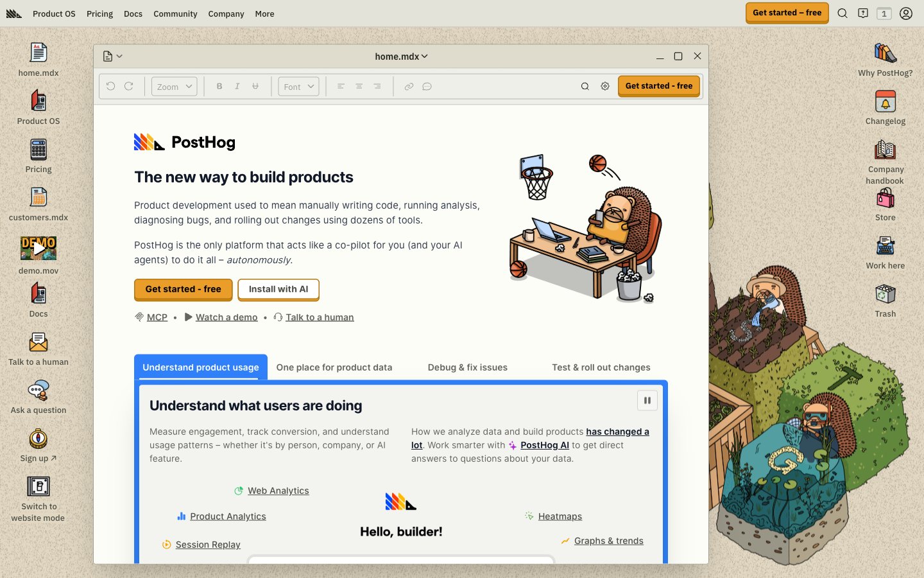The height and width of the screenshot is (578, 924).
Task: Open the Pricing calculator desktop icon
Action: [38, 156]
